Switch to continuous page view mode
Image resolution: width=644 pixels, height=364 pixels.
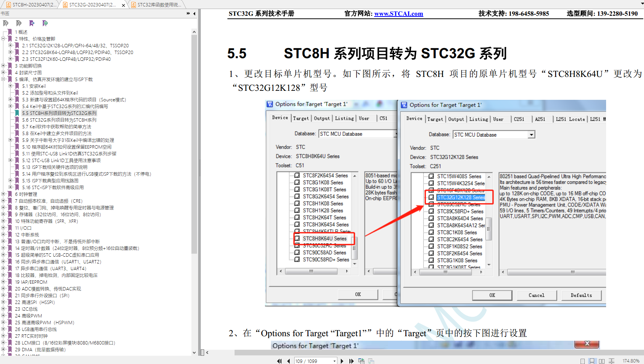(x=592, y=361)
